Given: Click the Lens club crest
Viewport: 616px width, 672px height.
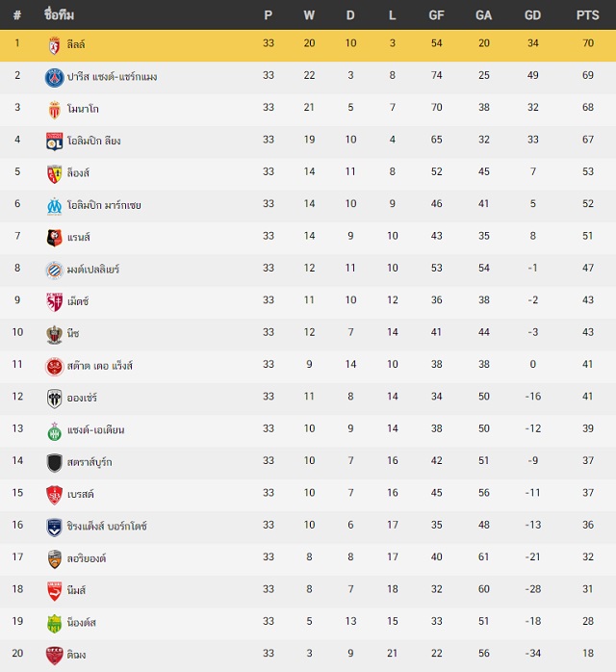Looking at the screenshot, I should 55,174.
